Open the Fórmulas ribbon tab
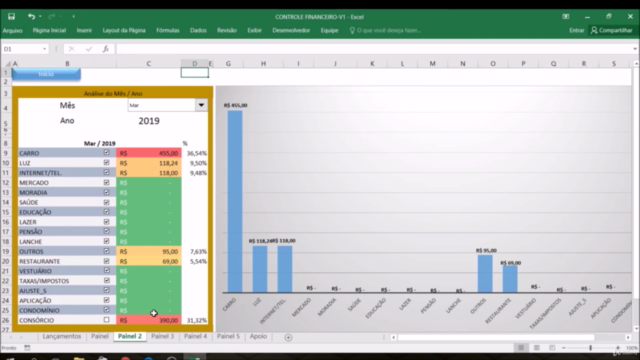The image size is (640, 360). coord(167,30)
